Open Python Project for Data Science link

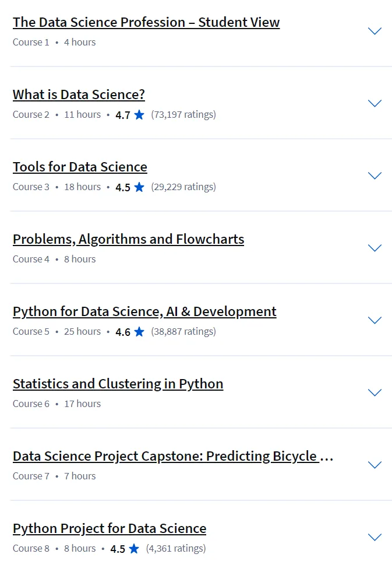tap(110, 528)
